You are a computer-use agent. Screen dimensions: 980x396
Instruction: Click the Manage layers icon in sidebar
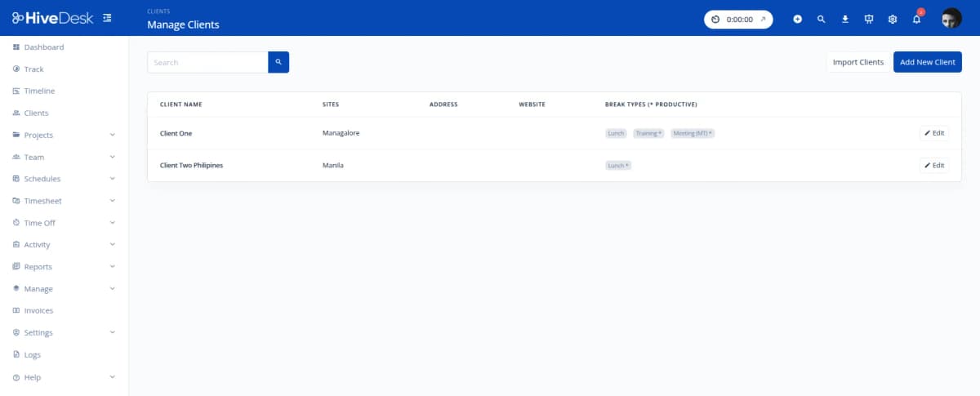tap(16, 289)
